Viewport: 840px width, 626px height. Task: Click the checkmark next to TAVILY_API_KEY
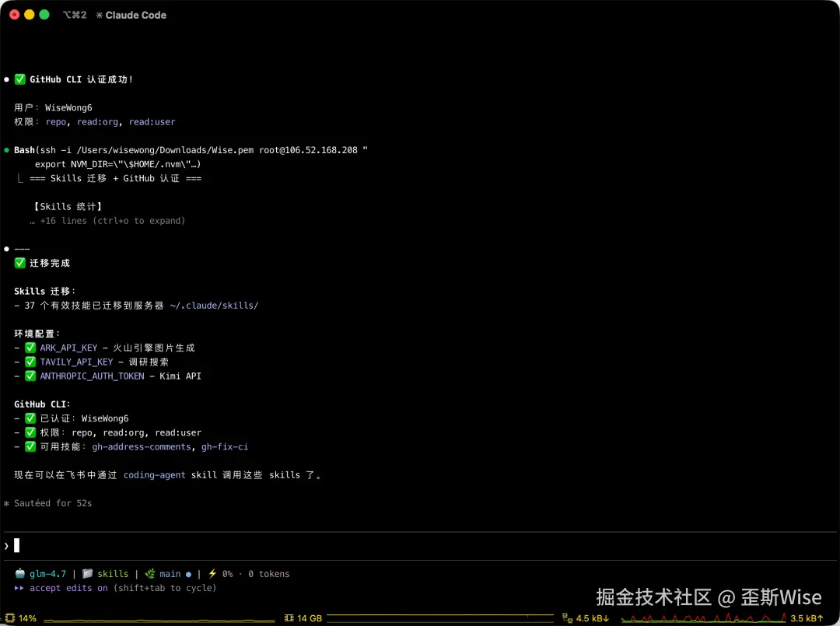coord(30,362)
